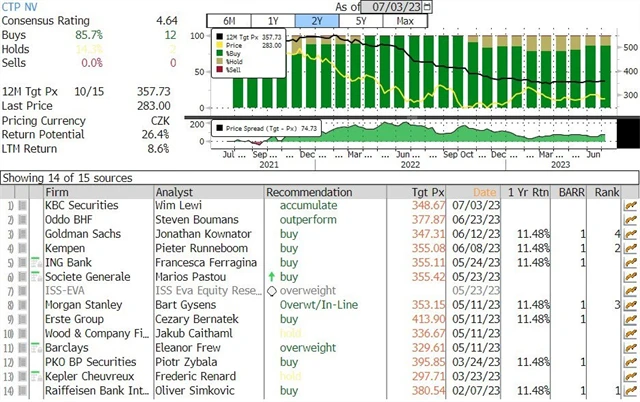Open the chart icon in the Societe Generale row

[631, 277]
